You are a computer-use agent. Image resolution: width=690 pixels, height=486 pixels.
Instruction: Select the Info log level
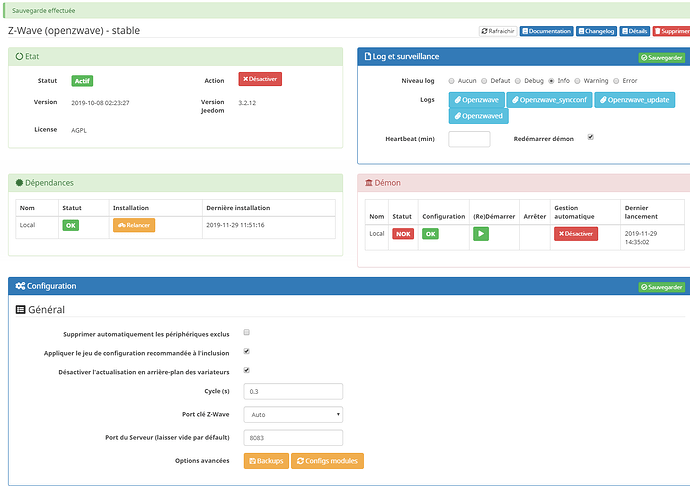(x=551, y=81)
